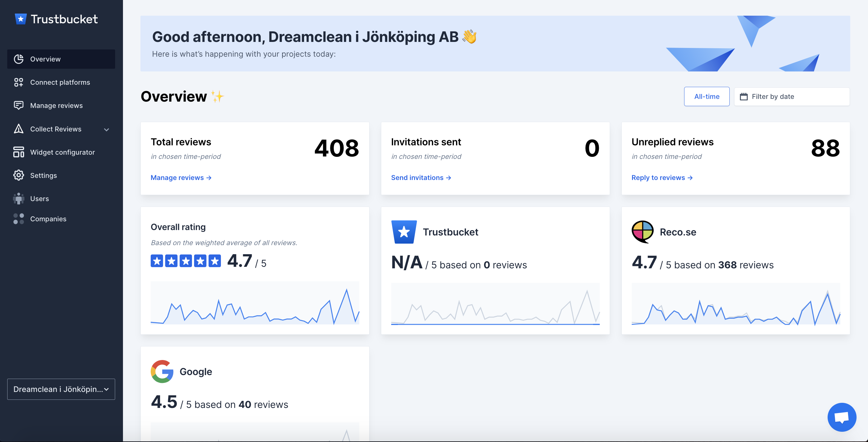Click the Reco.se logo icon

(x=642, y=232)
